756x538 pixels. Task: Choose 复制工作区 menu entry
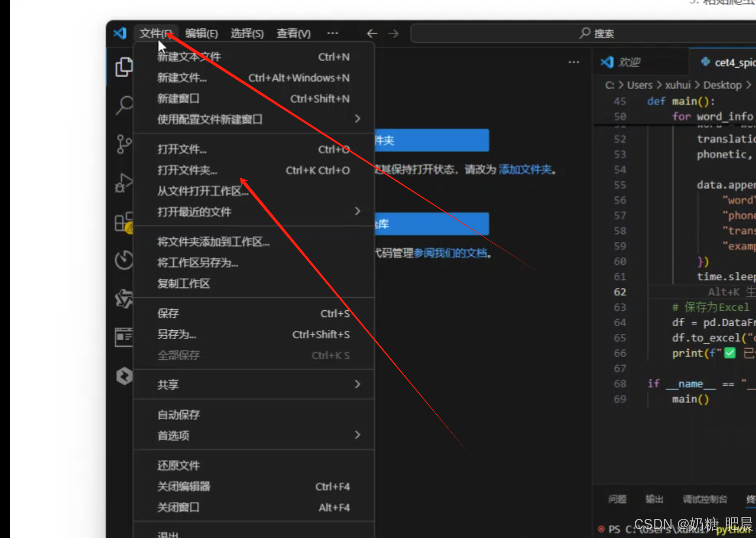coord(254,283)
